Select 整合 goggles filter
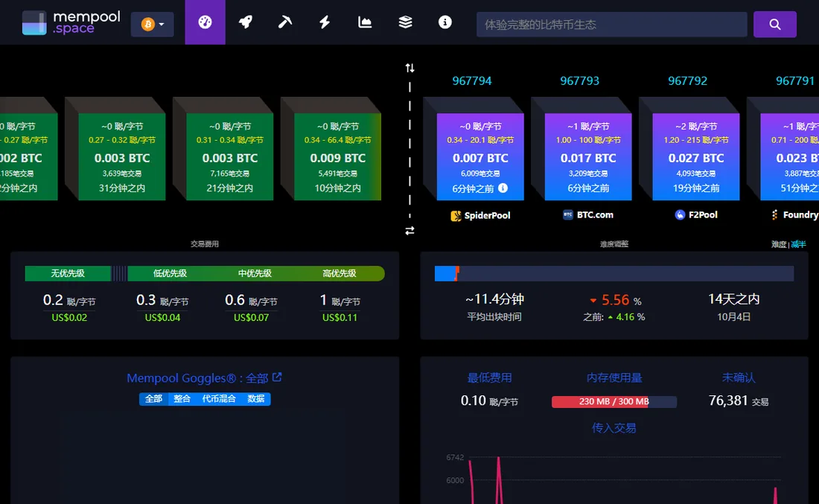819x504 pixels. [182, 399]
